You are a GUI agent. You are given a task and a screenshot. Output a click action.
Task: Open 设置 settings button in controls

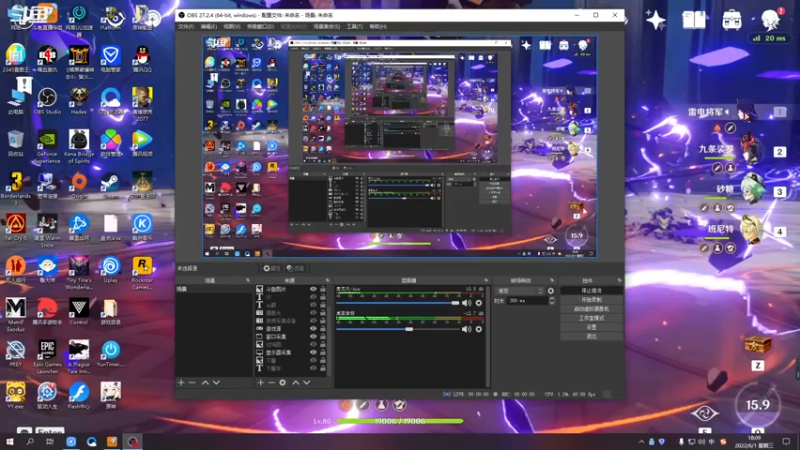click(x=591, y=327)
